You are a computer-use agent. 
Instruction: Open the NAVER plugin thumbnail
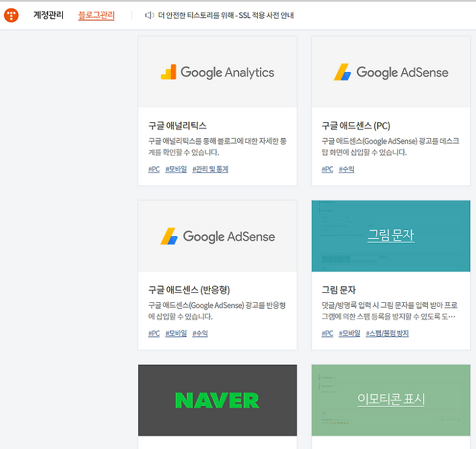218,401
